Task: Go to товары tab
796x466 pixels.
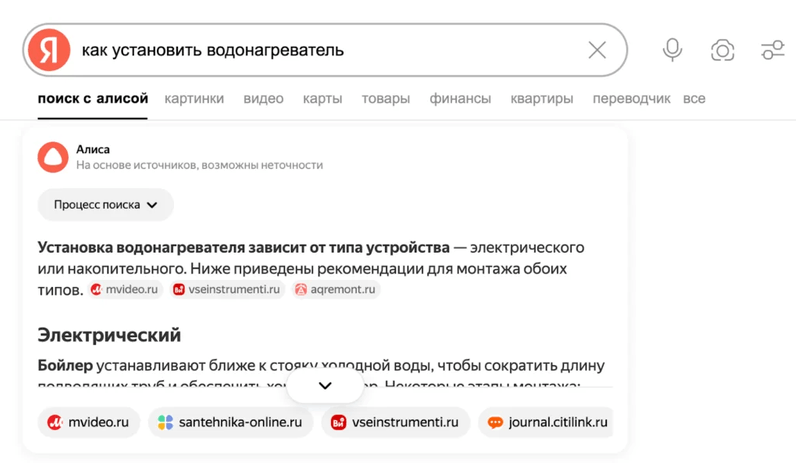Action: click(386, 98)
